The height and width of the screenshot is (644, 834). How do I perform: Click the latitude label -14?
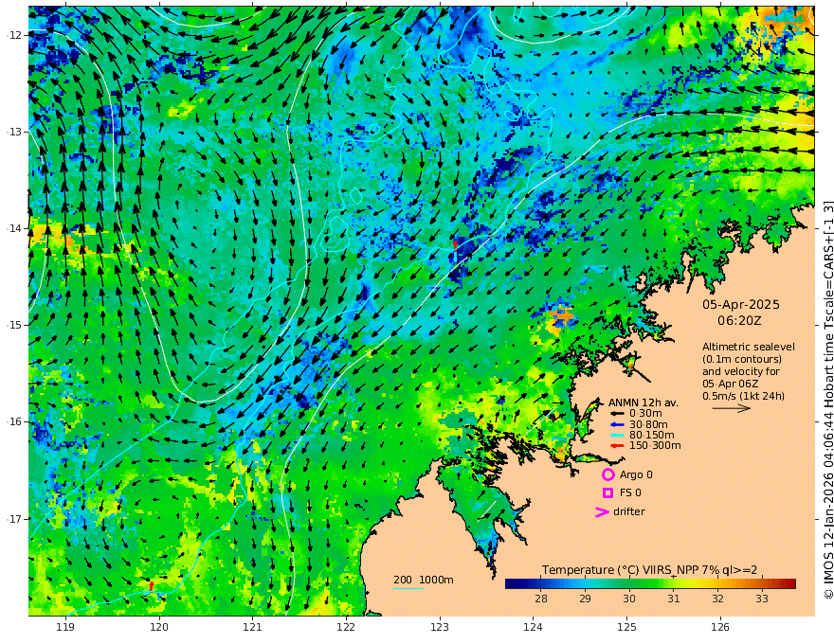click(14, 228)
